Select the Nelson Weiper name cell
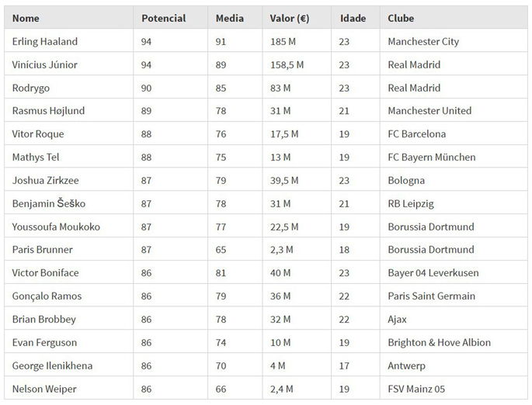 tap(44, 389)
